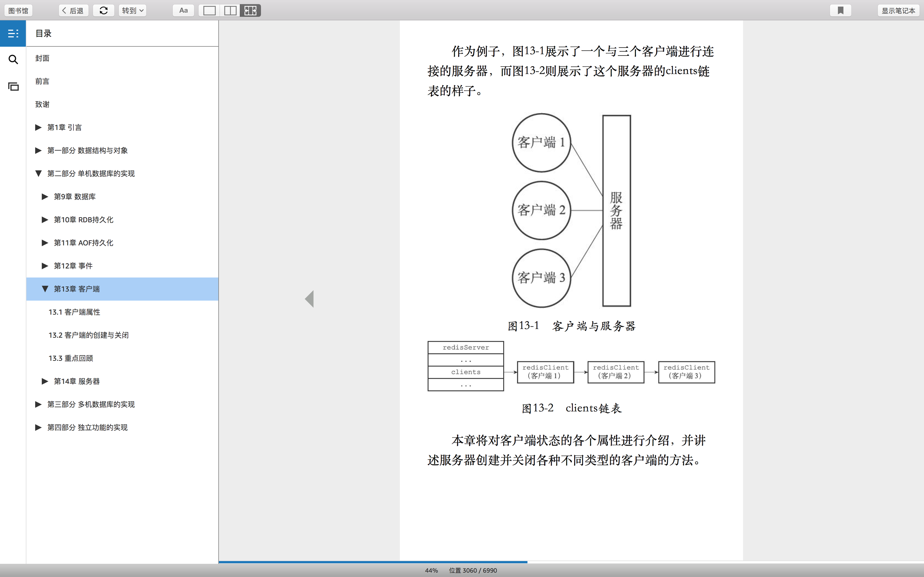Collapse 第二部分 单机数据库的实现 section
The width and height of the screenshot is (924, 577).
point(38,174)
